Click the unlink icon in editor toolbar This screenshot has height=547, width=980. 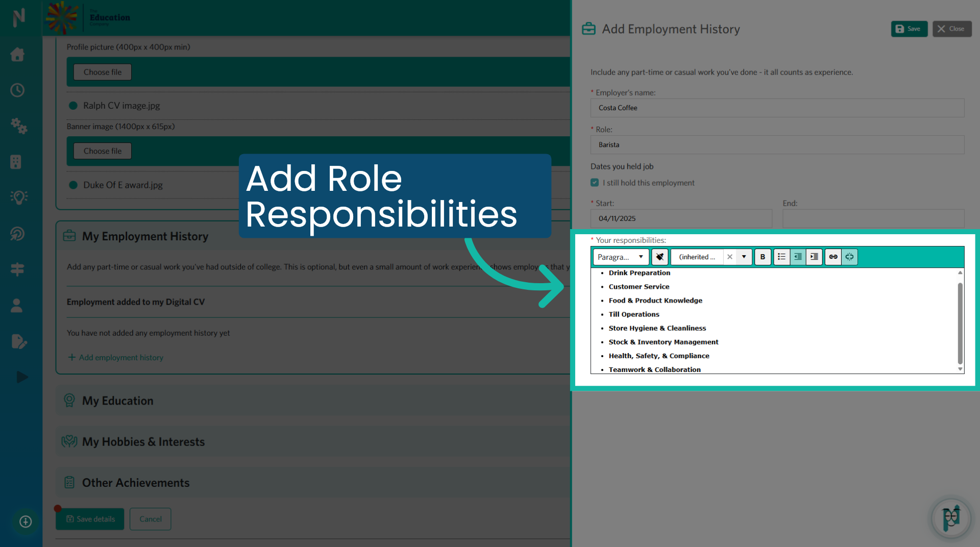pyautogui.click(x=849, y=257)
